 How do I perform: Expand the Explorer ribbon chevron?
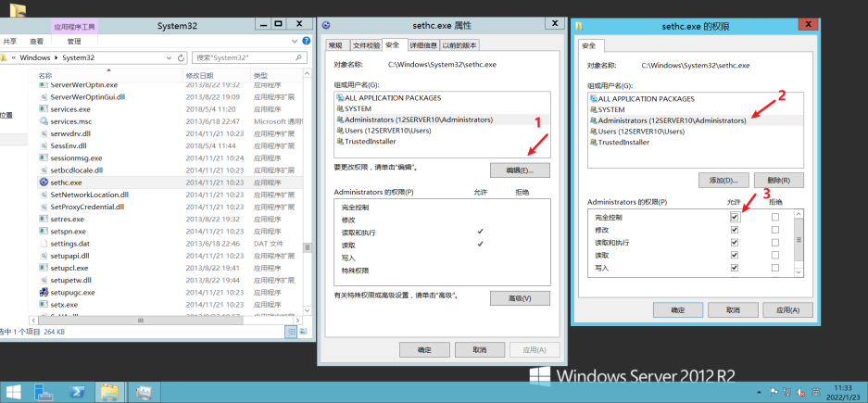click(x=295, y=41)
